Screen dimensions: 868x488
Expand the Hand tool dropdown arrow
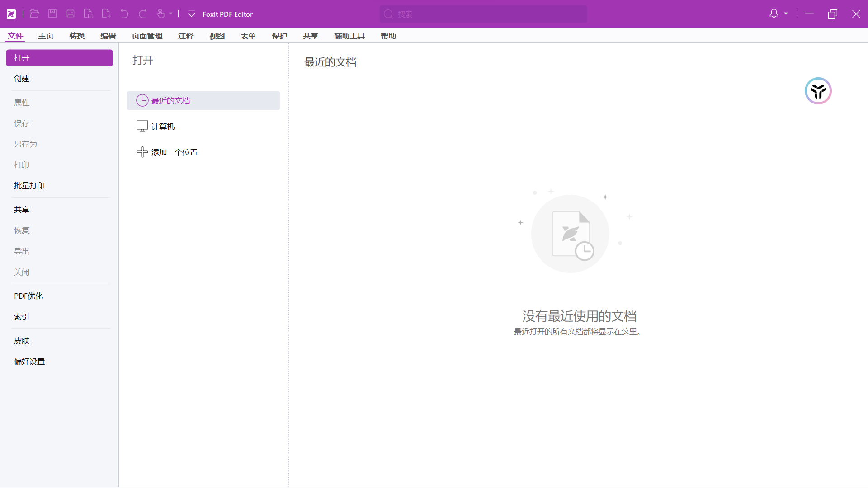click(170, 14)
